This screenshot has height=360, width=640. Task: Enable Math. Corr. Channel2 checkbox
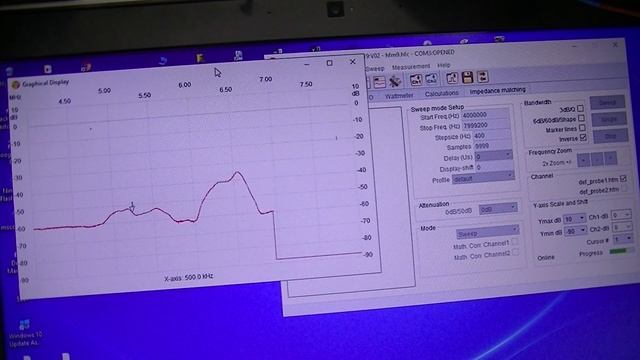[x=516, y=253]
